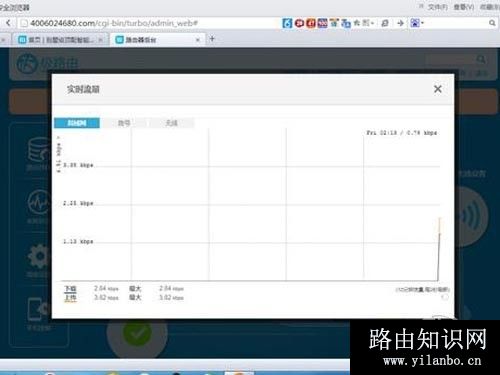The width and height of the screenshot is (500, 375).
Task: Switch to the middle traffic tab
Action: click(x=124, y=123)
